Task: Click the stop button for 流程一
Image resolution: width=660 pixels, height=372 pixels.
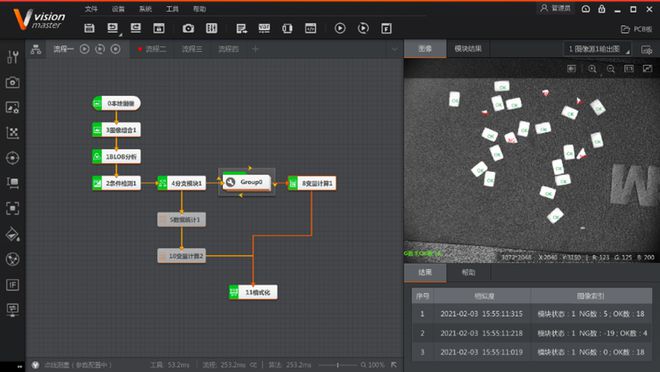Action: click(x=115, y=49)
